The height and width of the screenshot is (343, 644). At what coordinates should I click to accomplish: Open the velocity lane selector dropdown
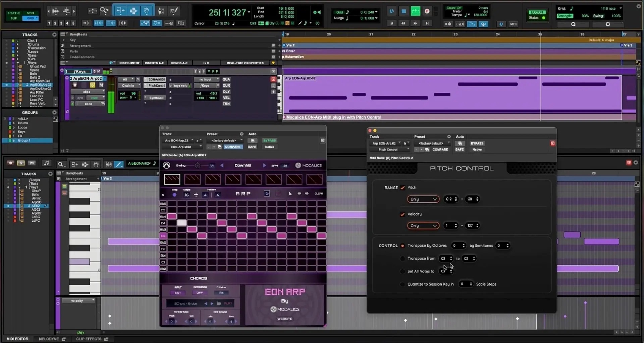[x=78, y=301]
